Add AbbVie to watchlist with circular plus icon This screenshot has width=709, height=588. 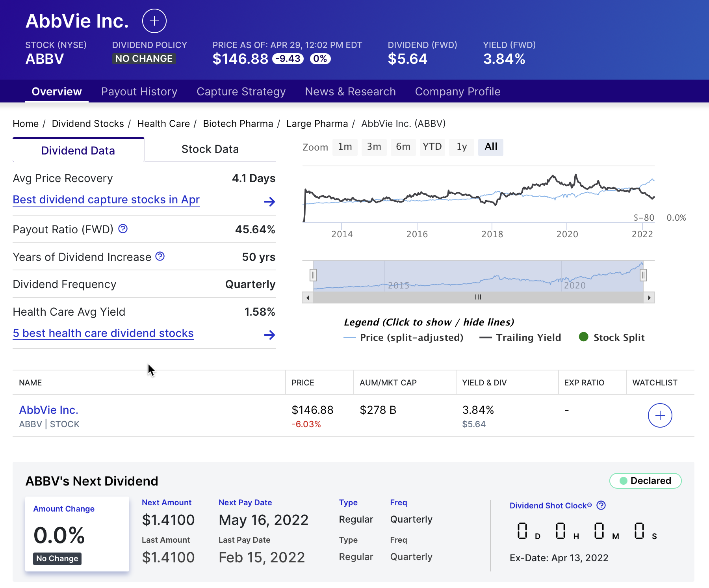[659, 415]
